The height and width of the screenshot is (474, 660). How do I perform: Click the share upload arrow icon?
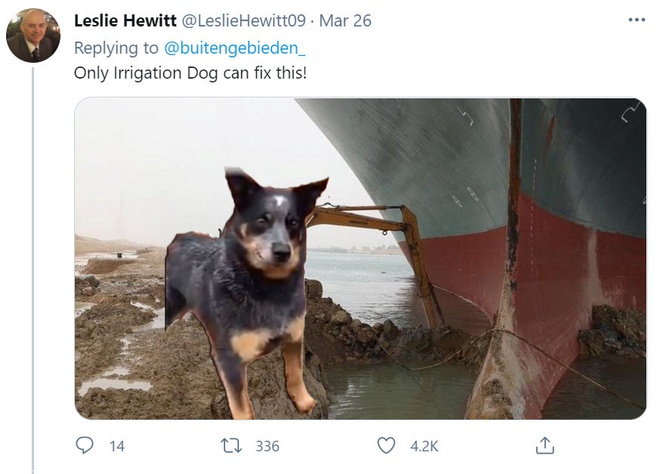point(545,446)
